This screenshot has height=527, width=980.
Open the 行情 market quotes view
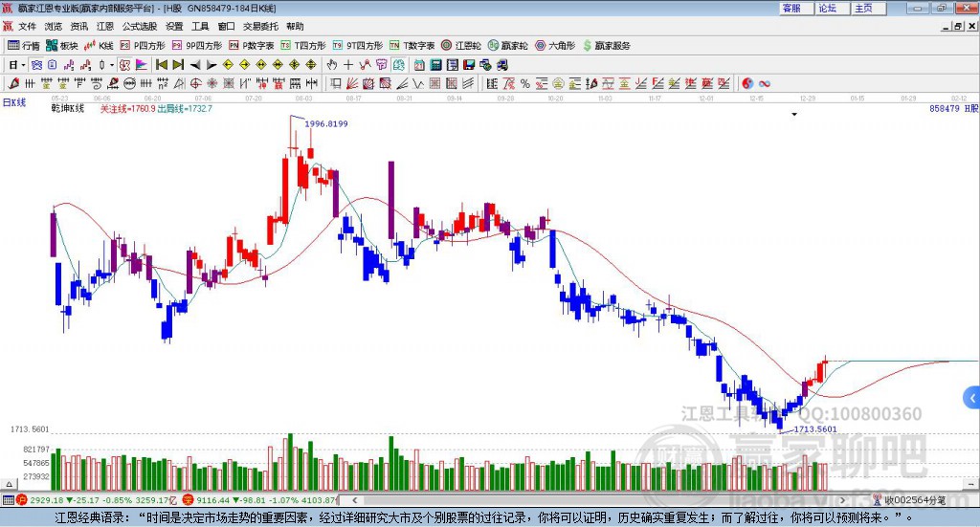(x=23, y=46)
